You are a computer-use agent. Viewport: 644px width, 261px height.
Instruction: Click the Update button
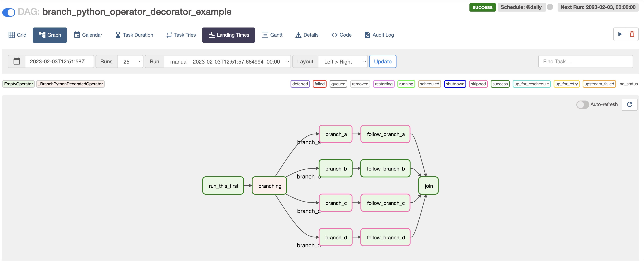382,61
